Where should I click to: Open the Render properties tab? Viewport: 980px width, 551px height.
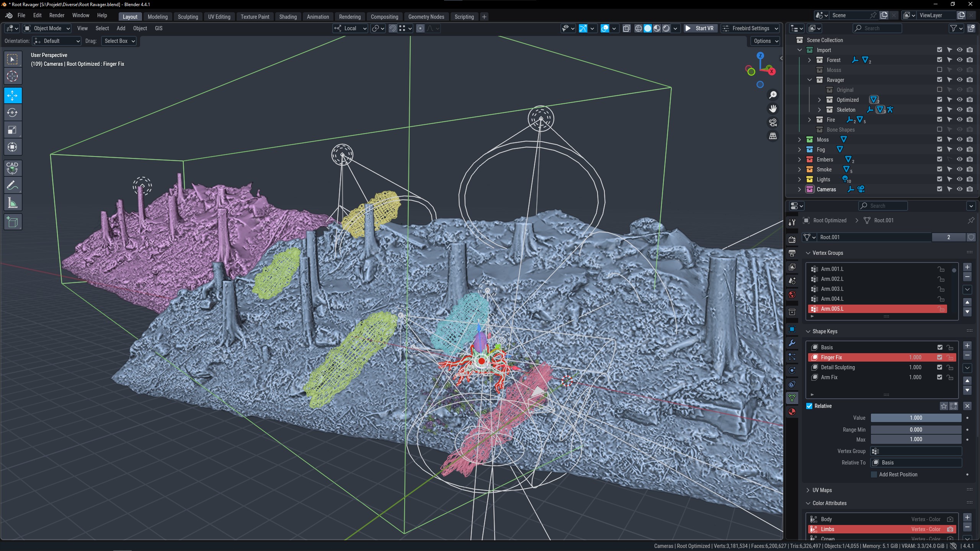[x=792, y=240]
